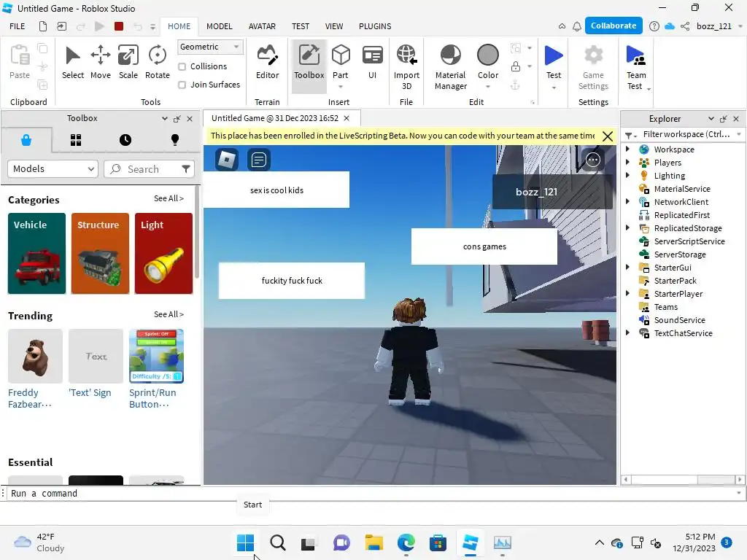
Task: Click the Roblox menu icon in viewport
Action: 227,160
